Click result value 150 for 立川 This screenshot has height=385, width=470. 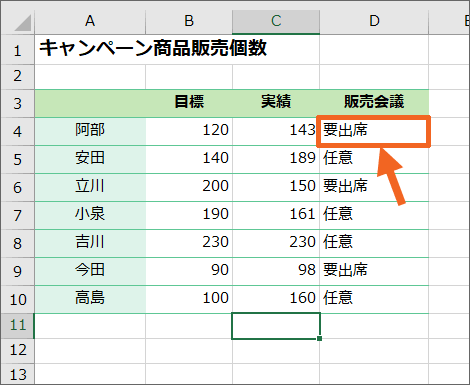(x=276, y=187)
